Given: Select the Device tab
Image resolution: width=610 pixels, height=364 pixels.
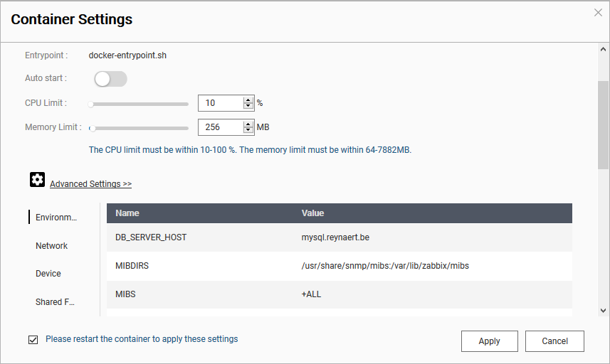Looking at the screenshot, I should [48, 274].
